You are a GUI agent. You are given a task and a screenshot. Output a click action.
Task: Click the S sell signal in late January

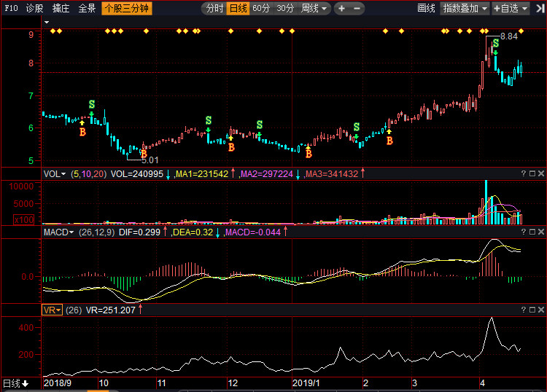(x=356, y=127)
